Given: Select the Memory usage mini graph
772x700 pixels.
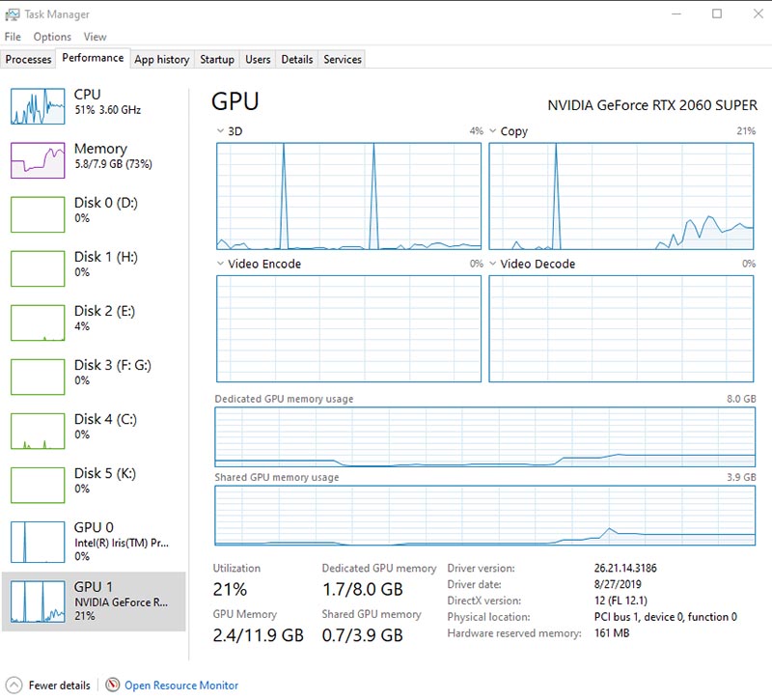Looking at the screenshot, I should [x=38, y=160].
